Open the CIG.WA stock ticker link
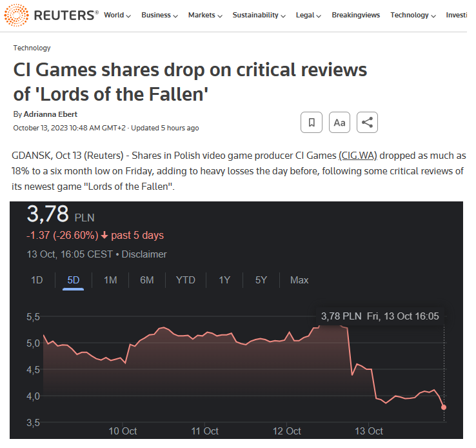This screenshot has height=448, width=476. pos(358,156)
